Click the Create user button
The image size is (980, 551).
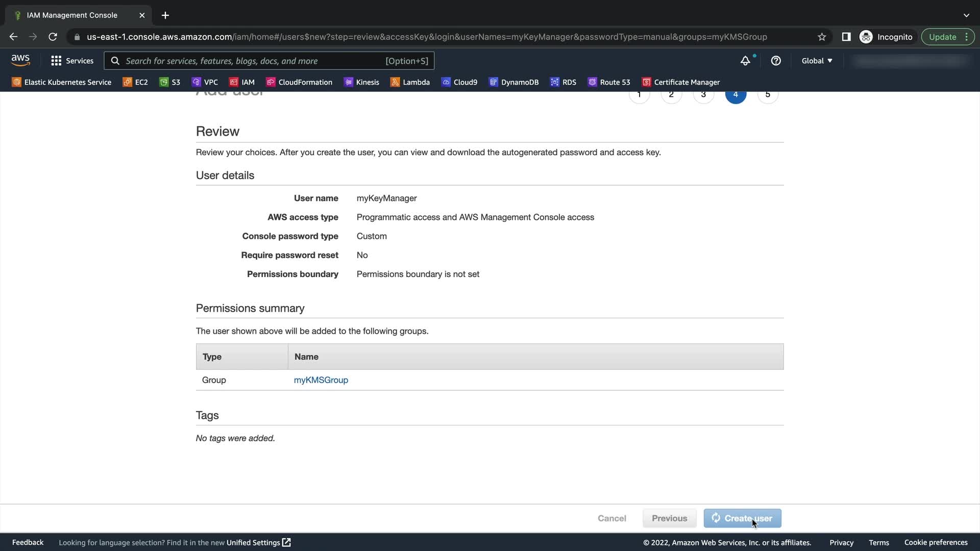coord(742,518)
